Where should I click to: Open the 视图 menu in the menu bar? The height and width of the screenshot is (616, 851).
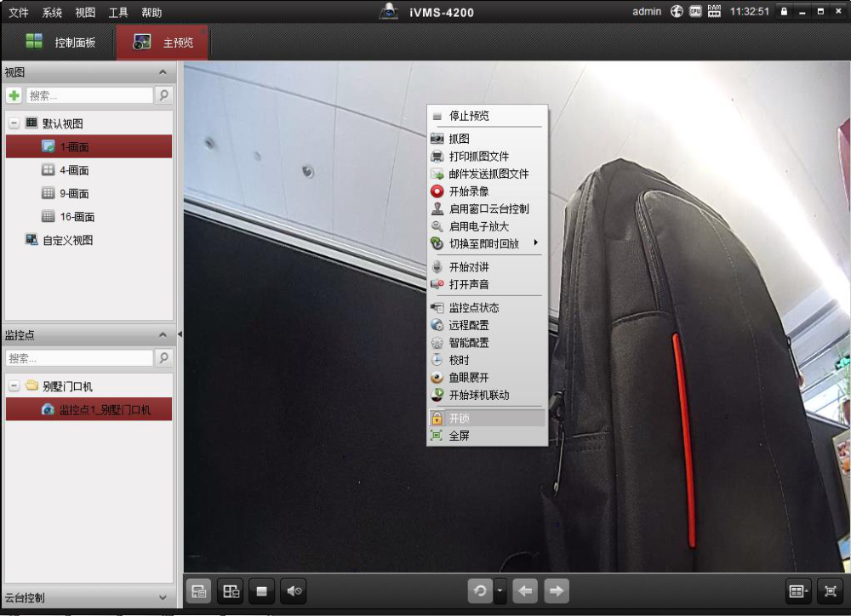tap(85, 13)
